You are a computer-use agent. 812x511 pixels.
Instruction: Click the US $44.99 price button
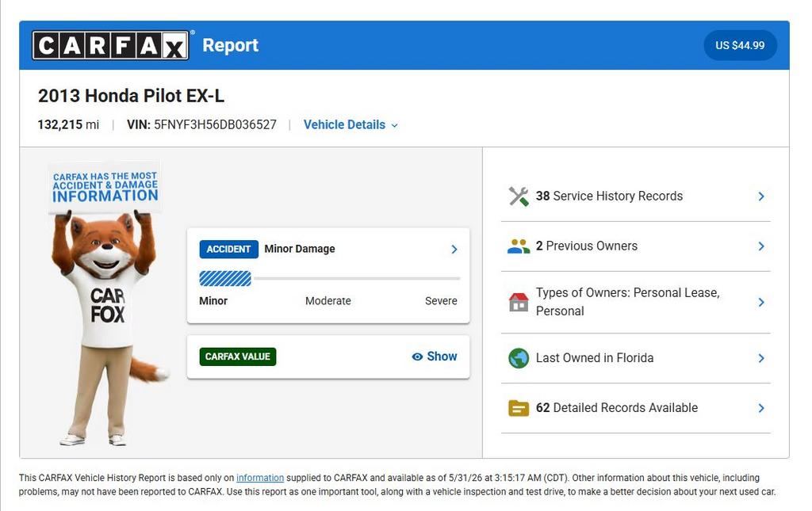(x=740, y=45)
